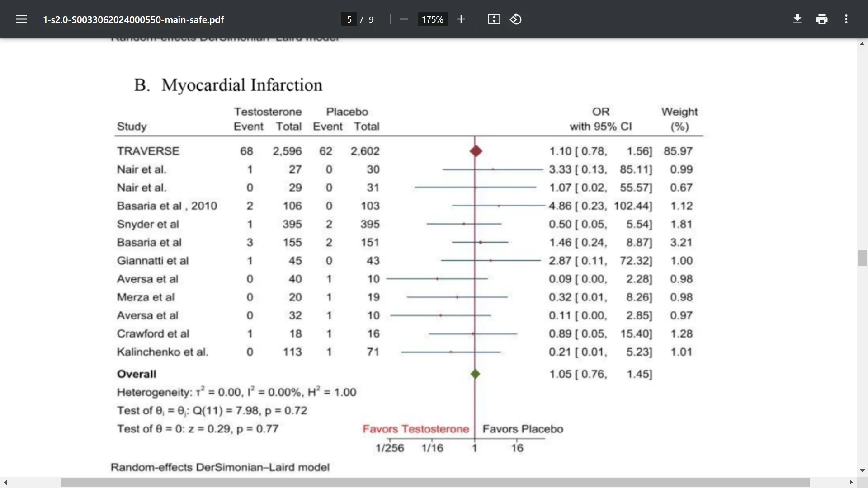Click the Heterogeneity statistics line
The height and width of the screenshot is (488, 868).
(x=236, y=391)
